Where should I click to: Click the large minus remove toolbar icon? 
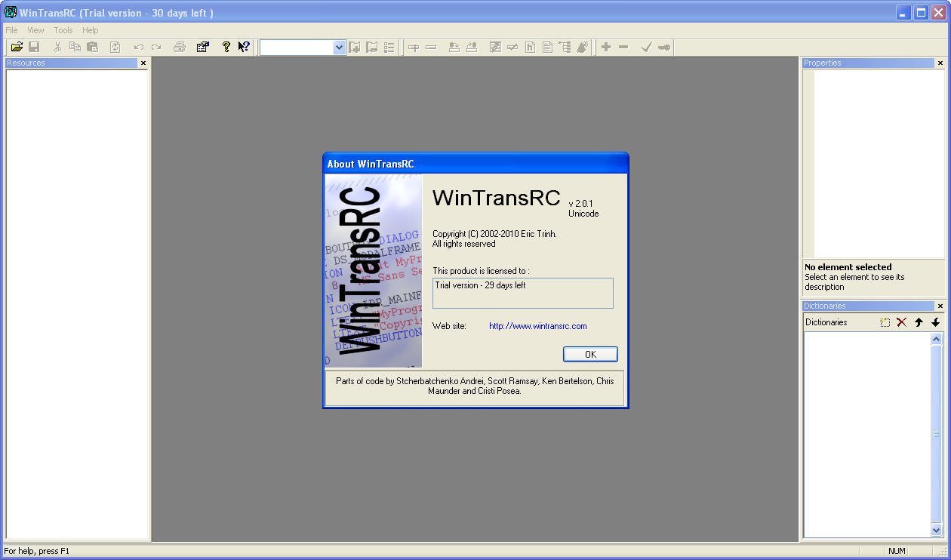pos(623,48)
